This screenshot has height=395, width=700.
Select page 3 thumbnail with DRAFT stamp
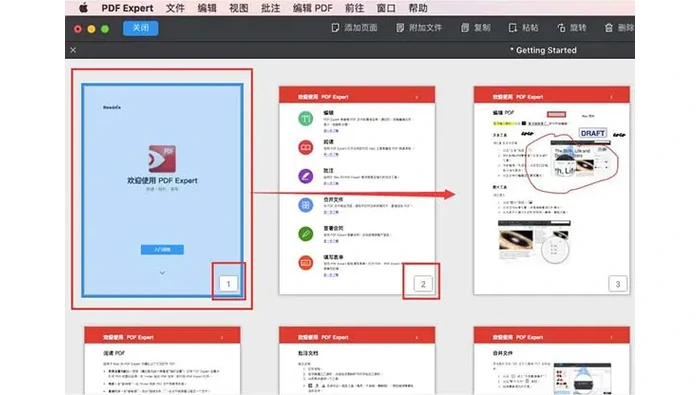point(552,190)
